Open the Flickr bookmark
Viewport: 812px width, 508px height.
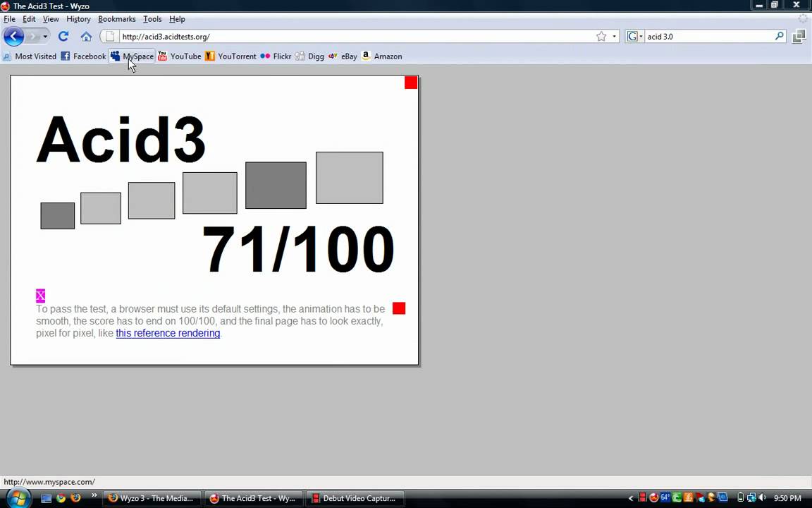pos(276,56)
